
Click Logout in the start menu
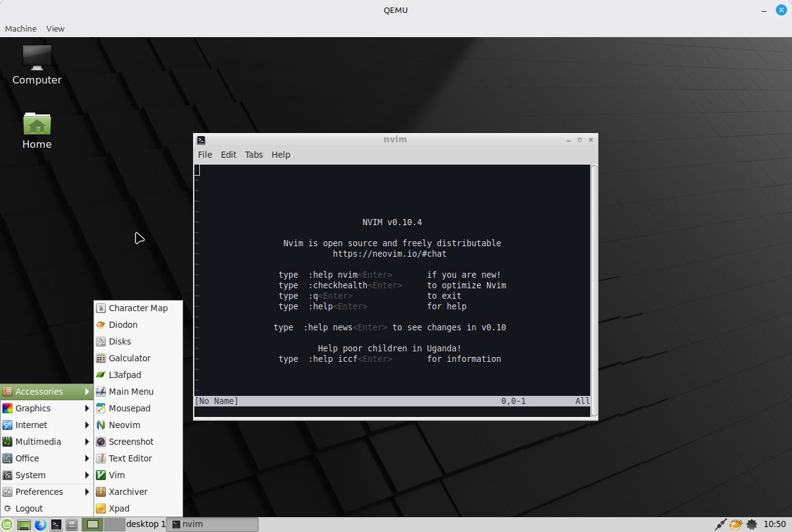[29, 508]
